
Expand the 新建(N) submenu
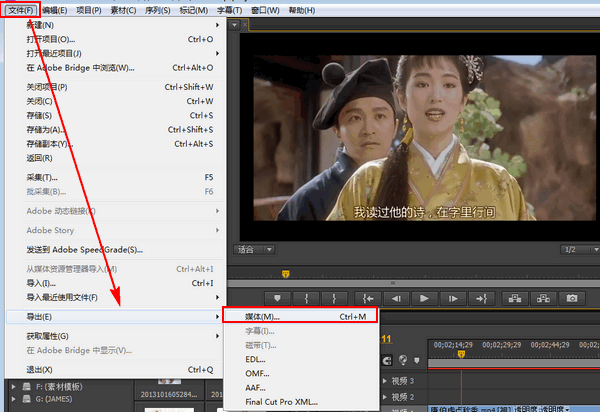click(116, 25)
